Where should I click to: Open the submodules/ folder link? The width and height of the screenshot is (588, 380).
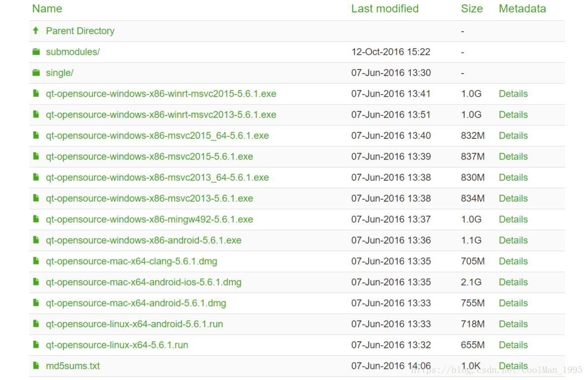[73, 52]
